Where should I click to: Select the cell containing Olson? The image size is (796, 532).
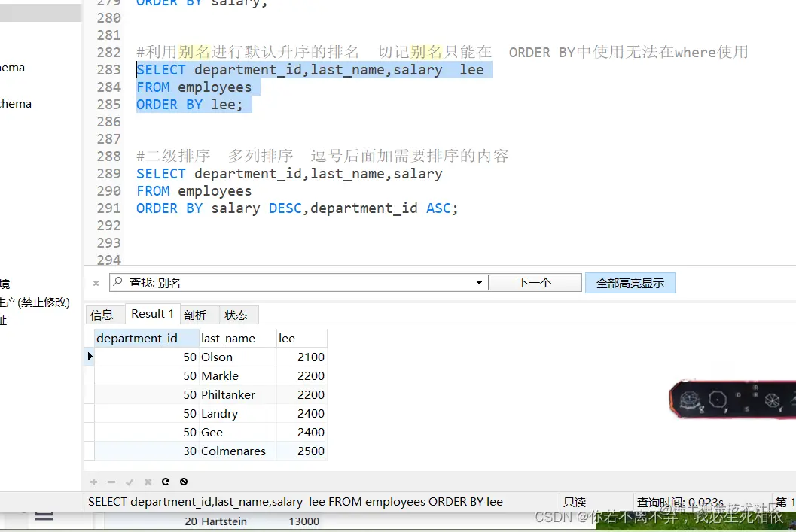(x=237, y=357)
